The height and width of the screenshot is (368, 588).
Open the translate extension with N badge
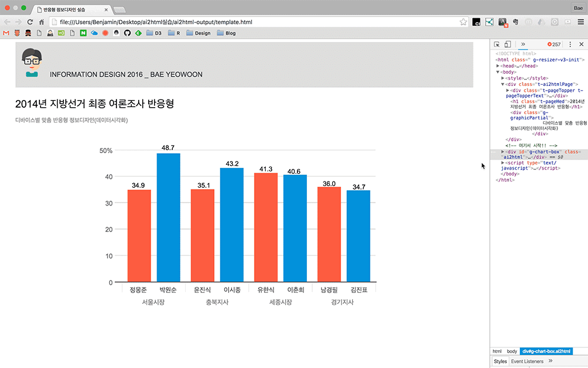[503, 22]
